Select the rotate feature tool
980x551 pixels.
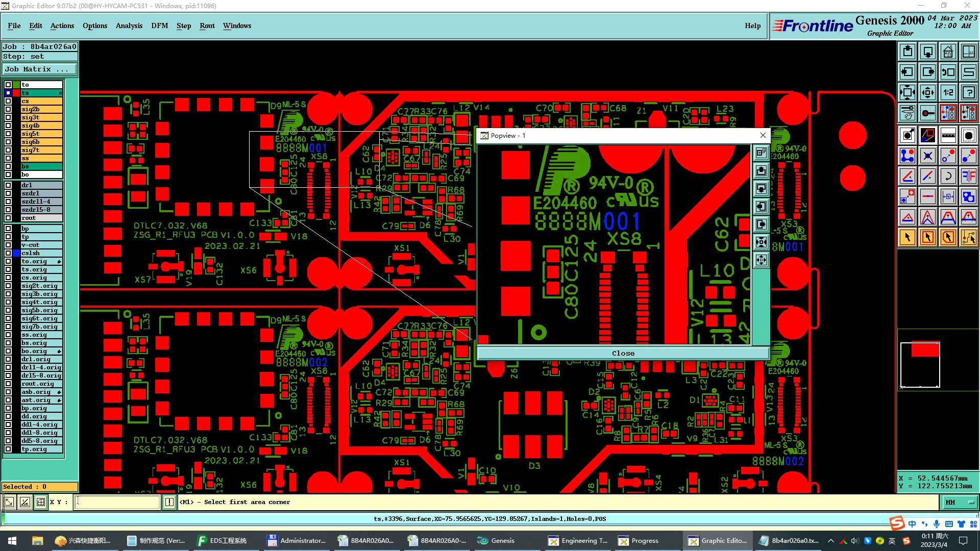(948, 176)
